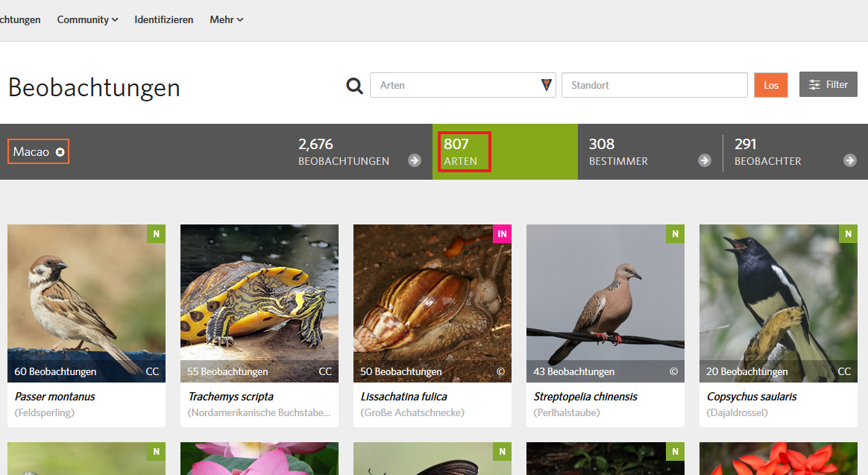
Task: Open the Mehr dropdown menu
Action: click(227, 19)
